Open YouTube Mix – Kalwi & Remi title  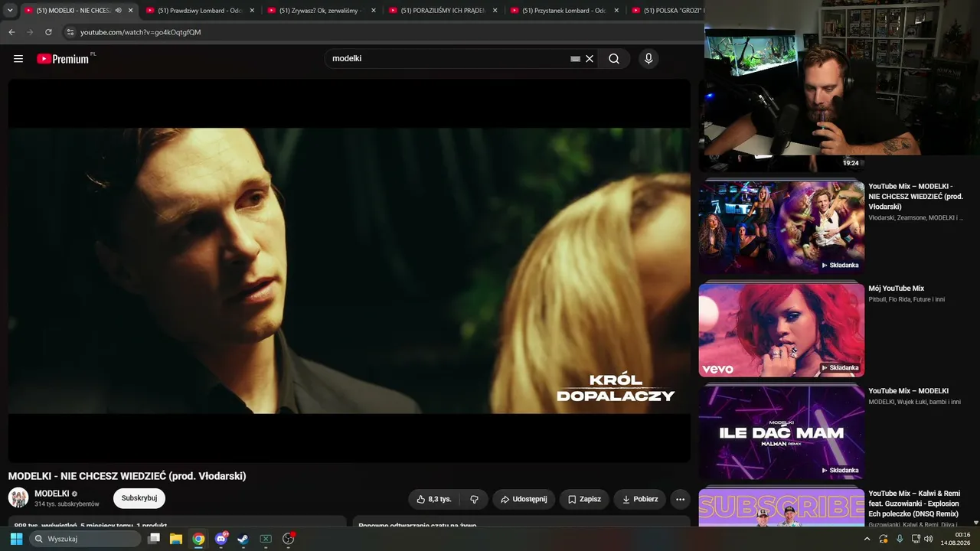[x=914, y=504]
